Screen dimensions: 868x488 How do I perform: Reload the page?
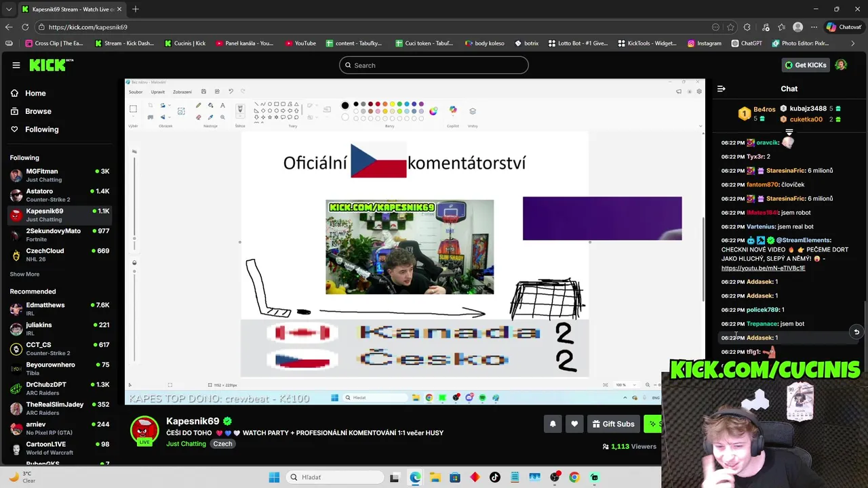click(25, 27)
